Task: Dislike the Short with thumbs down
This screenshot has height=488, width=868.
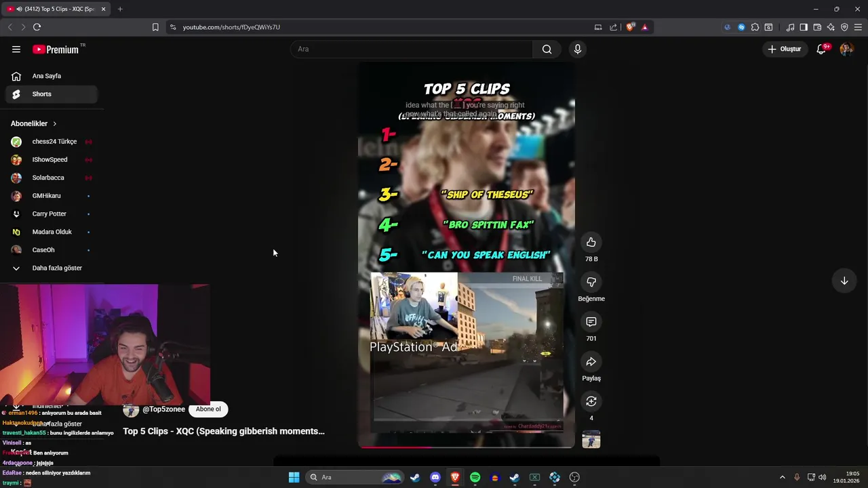Action: click(x=591, y=282)
